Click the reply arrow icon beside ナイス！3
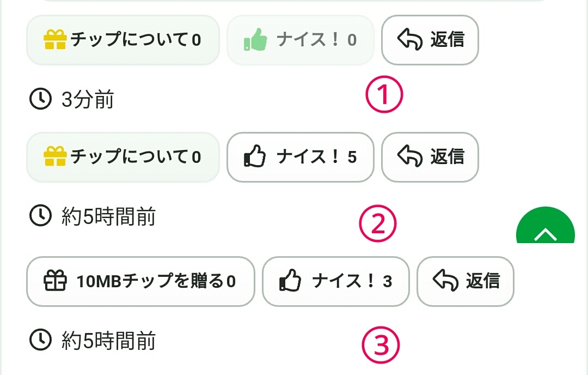The image size is (588, 375). (x=445, y=281)
